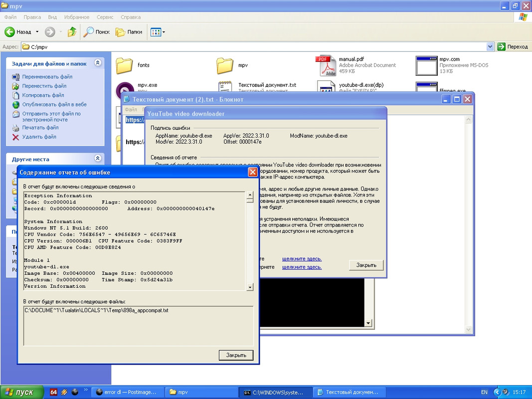The image size is (532, 399).
Task: Click Переименовать файл task link
Action: (47, 77)
